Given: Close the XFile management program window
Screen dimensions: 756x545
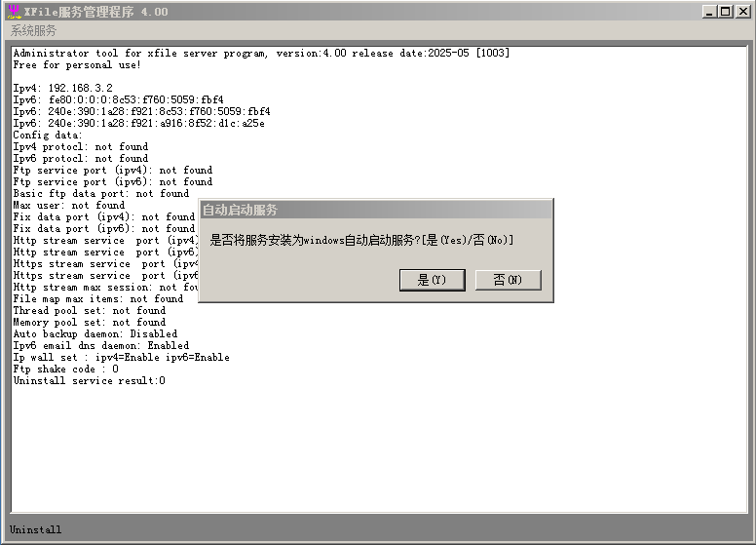Looking at the screenshot, I should pyautogui.click(x=742, y=12).
